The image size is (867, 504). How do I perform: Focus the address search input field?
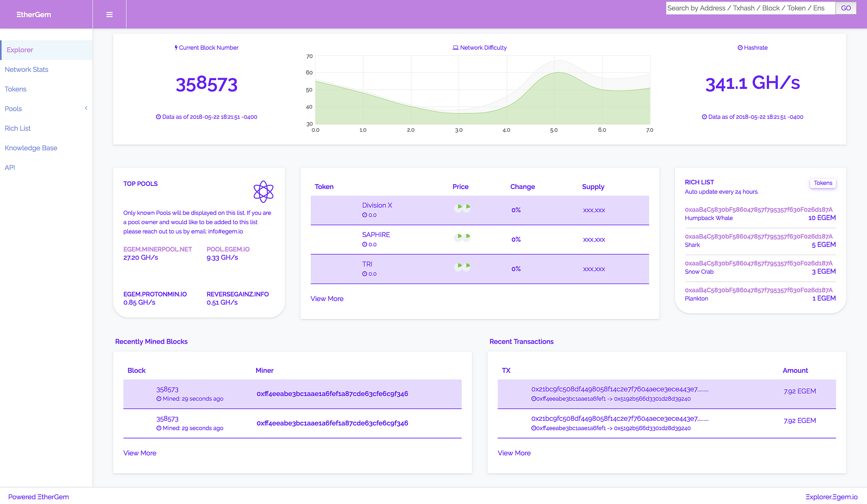[750, 8]
